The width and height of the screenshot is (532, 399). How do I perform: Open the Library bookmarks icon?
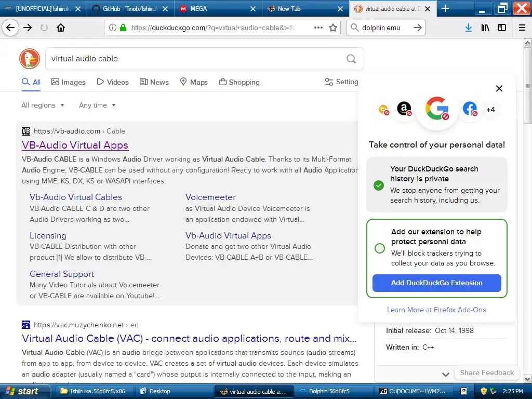point(485,28)
